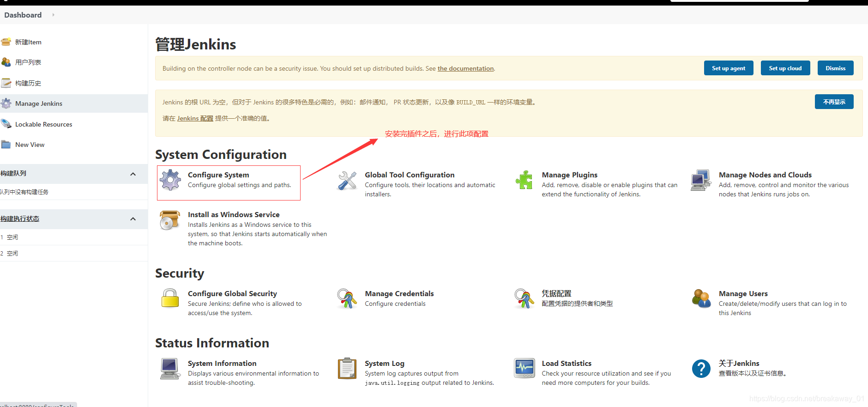Dismiss the security warning banner
Image resolution: width=868 pixels, height=407 pixels.
pyautogui.click(x=836, y=68)
